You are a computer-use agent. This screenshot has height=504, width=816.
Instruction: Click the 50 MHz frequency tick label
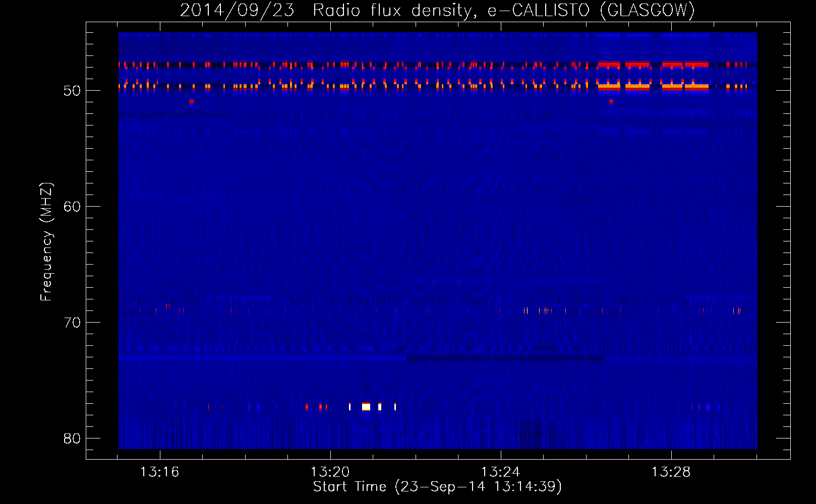click(72, 91)
